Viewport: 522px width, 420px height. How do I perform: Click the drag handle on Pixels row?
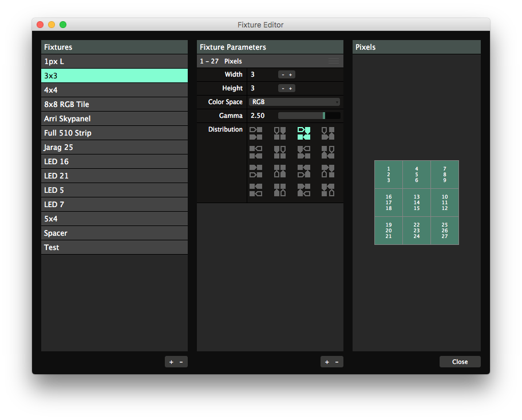334,61
